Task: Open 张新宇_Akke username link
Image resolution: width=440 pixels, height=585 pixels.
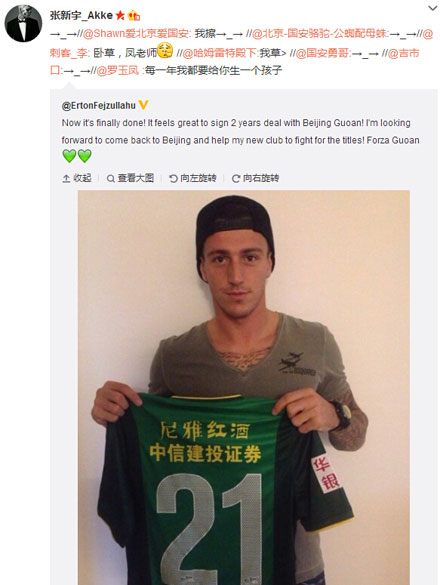Action: tap(81, 15)
